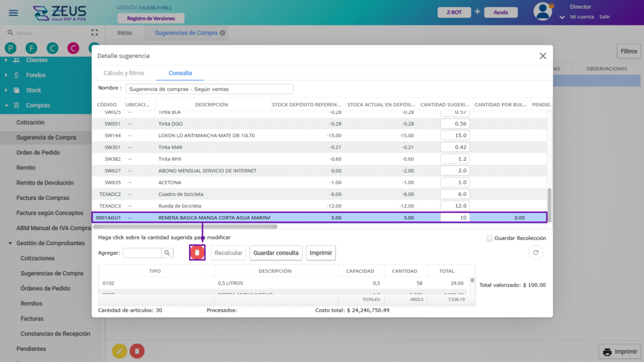
Task: Click the Mi cuenta link
Action: click(x=582, y=17)
